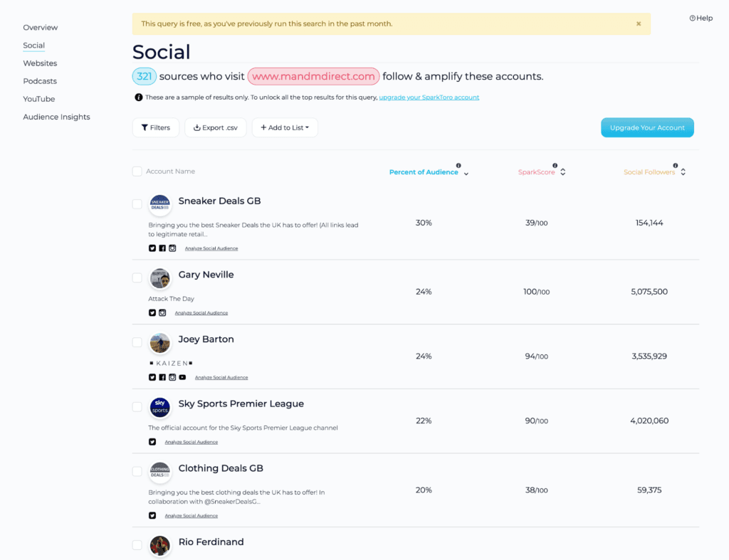
Task: Click Upgrade Your Account button
Action: (647, 128)
